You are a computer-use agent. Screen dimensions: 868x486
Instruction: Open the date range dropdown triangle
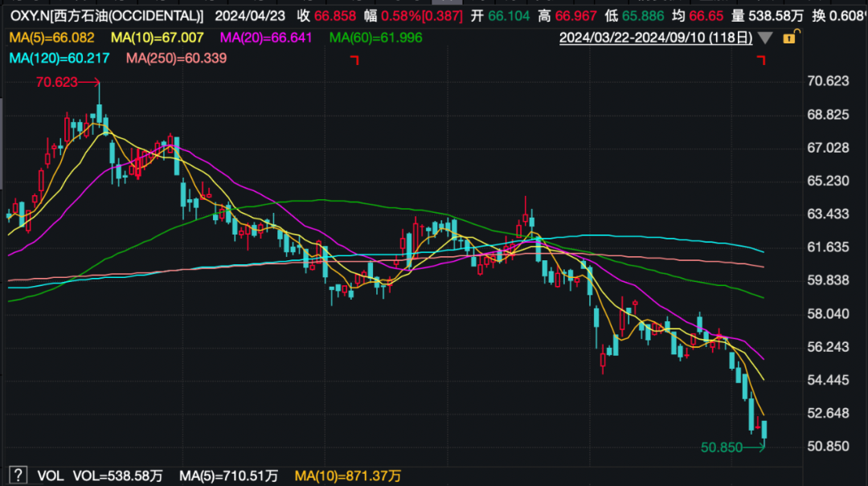click(765, 39)
